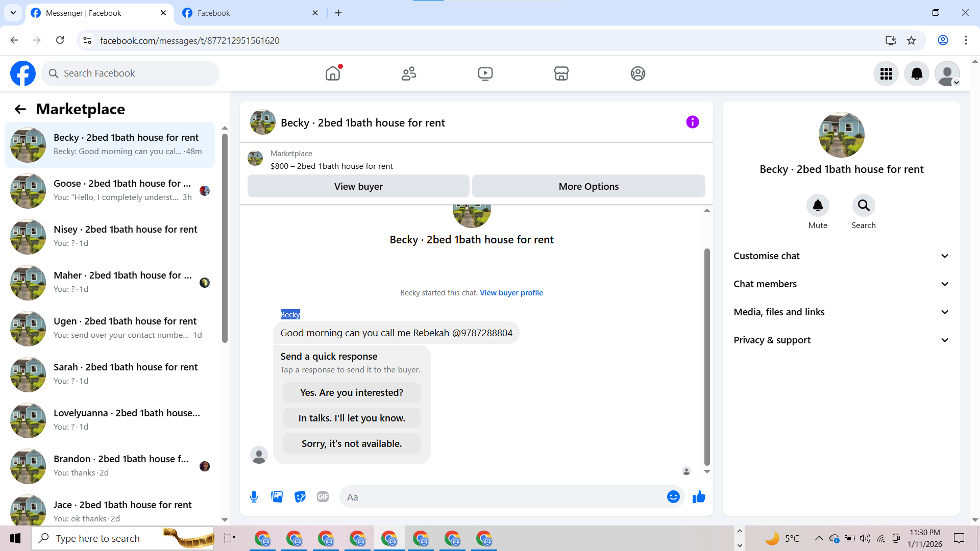Viewport: 980px width, 551px height.
Task: Open the Friends icon in the top navigation
Action: pos(409,73)
